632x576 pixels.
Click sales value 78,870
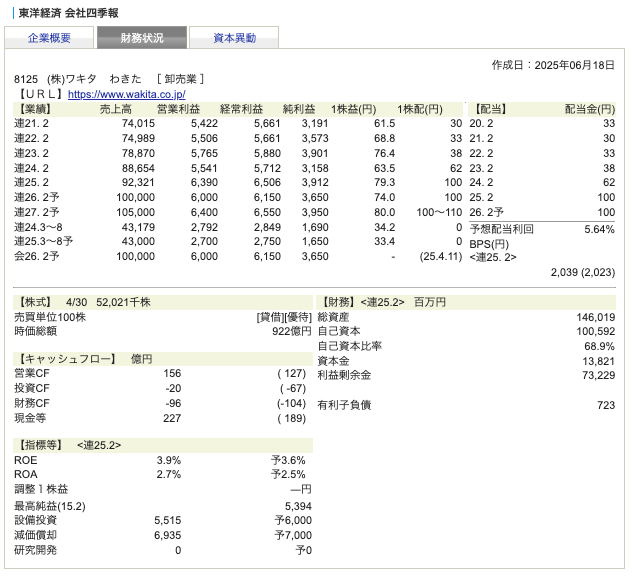(138, 153)
